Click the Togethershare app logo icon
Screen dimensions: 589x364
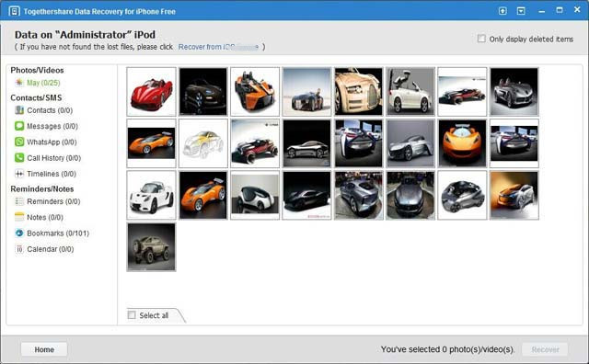[15, 11]
